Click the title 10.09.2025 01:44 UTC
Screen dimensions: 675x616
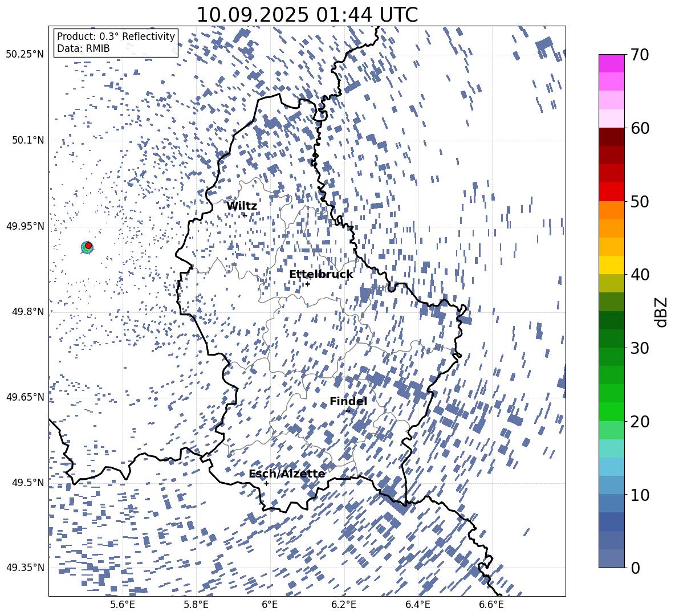click(x=307, y=15)
